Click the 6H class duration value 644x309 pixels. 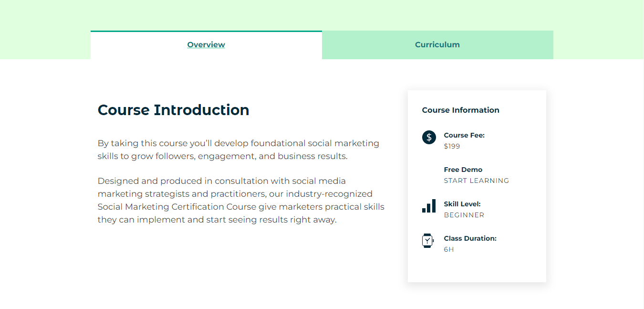click(x=448, y=249)
